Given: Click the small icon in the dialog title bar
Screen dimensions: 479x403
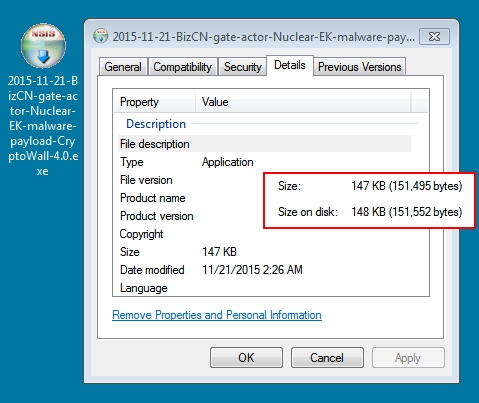Looking at the screenshot, I should [x=101, y=36].
